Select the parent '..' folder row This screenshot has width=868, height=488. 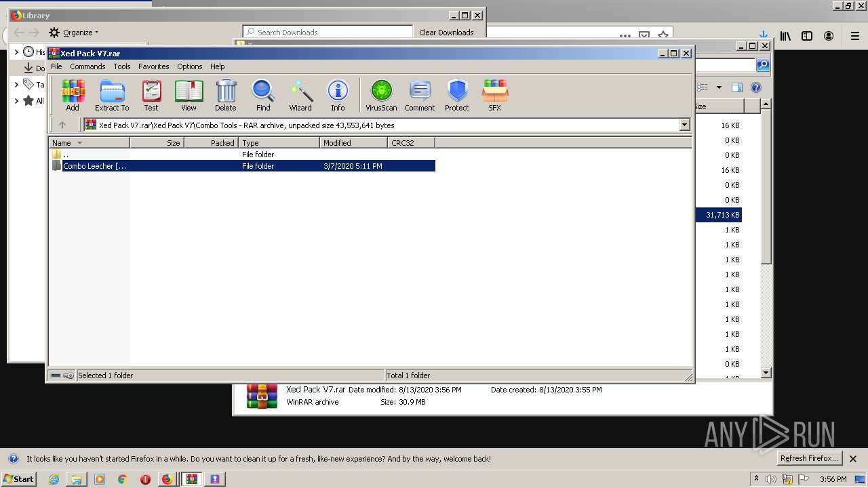243,155
